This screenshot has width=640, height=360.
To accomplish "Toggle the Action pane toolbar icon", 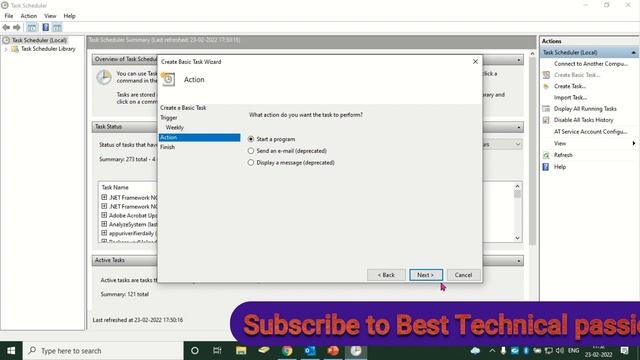I will pyautogui.click(x=57, y=27).
